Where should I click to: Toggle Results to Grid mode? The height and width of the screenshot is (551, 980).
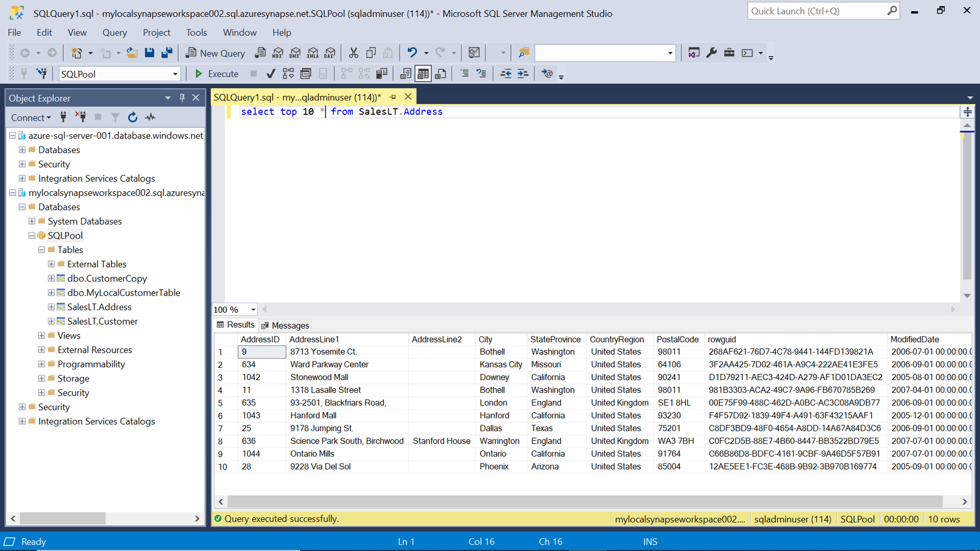[x=423, y=74]
